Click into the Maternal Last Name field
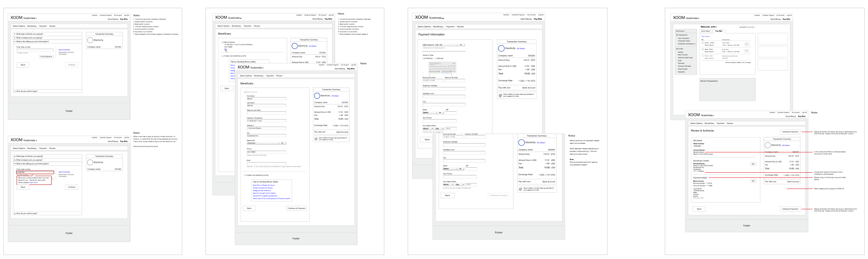 [x=266, y=113]
